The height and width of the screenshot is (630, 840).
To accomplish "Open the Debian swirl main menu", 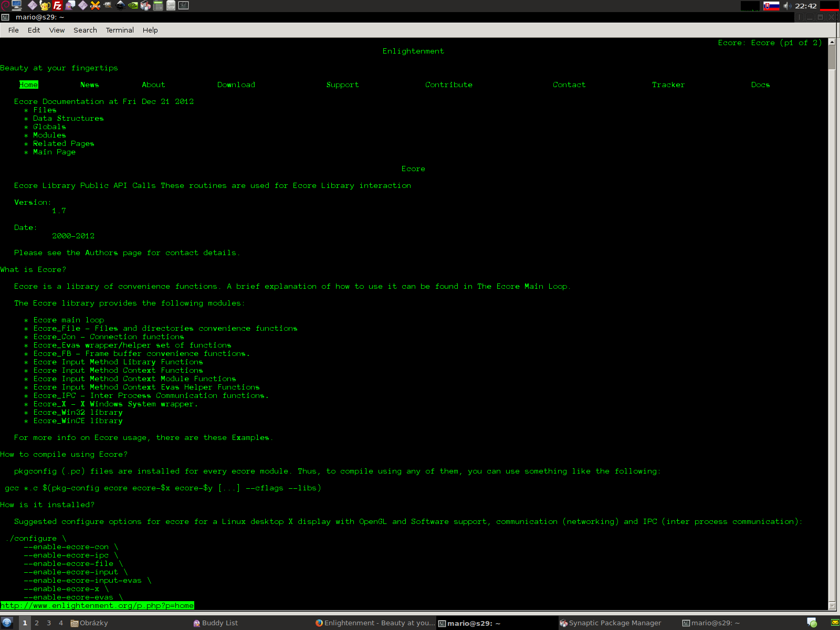I will [5, 6].
